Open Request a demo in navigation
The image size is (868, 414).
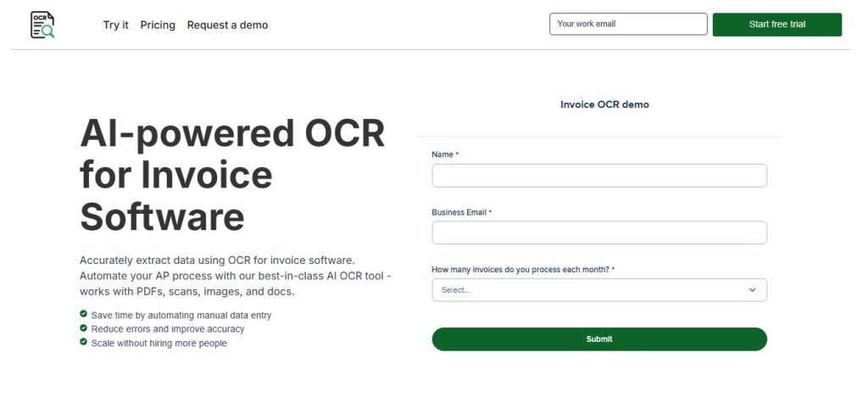coord(227,25)
